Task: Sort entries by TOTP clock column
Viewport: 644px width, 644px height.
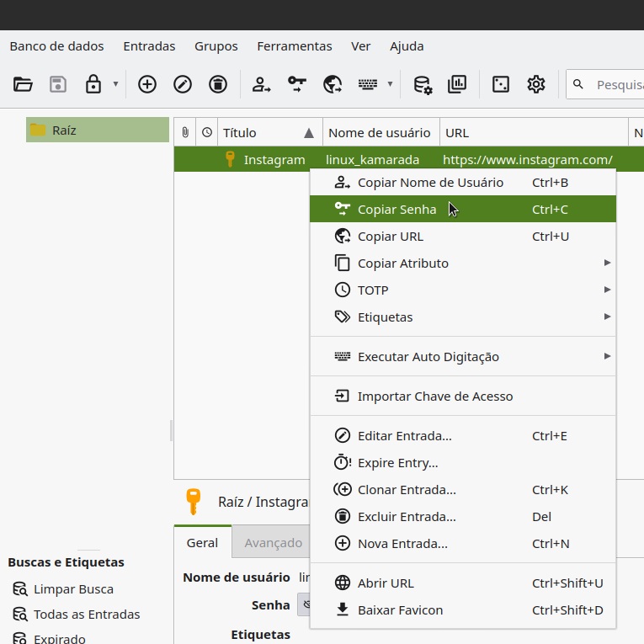Action: pyautogui.click(x=207, y=132)
